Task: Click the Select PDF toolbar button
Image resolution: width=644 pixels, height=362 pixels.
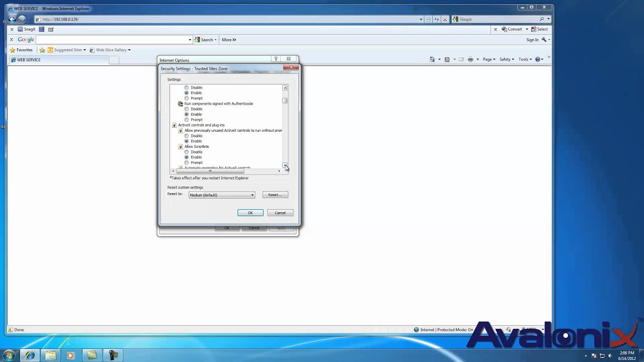Action: (539, 29)
